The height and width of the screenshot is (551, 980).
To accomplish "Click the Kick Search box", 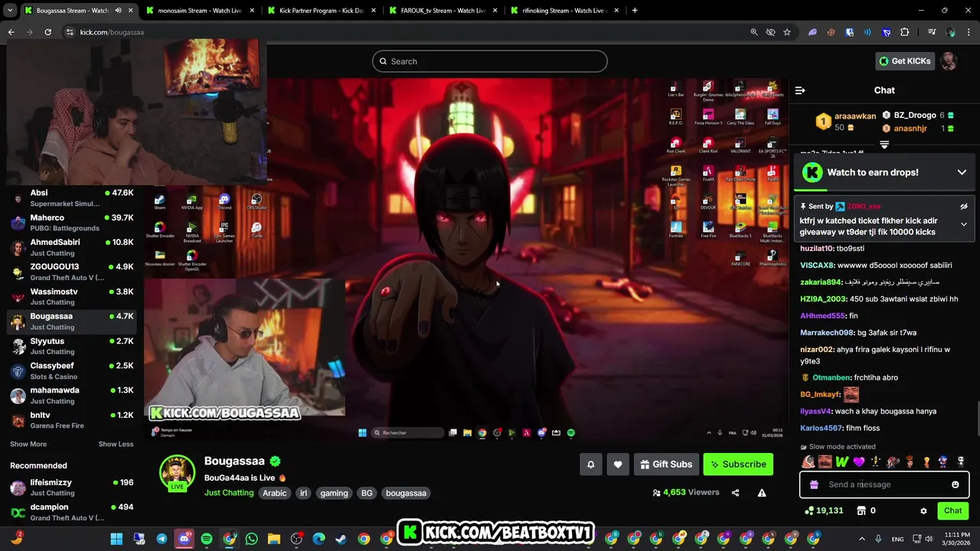I will [490, 61].
